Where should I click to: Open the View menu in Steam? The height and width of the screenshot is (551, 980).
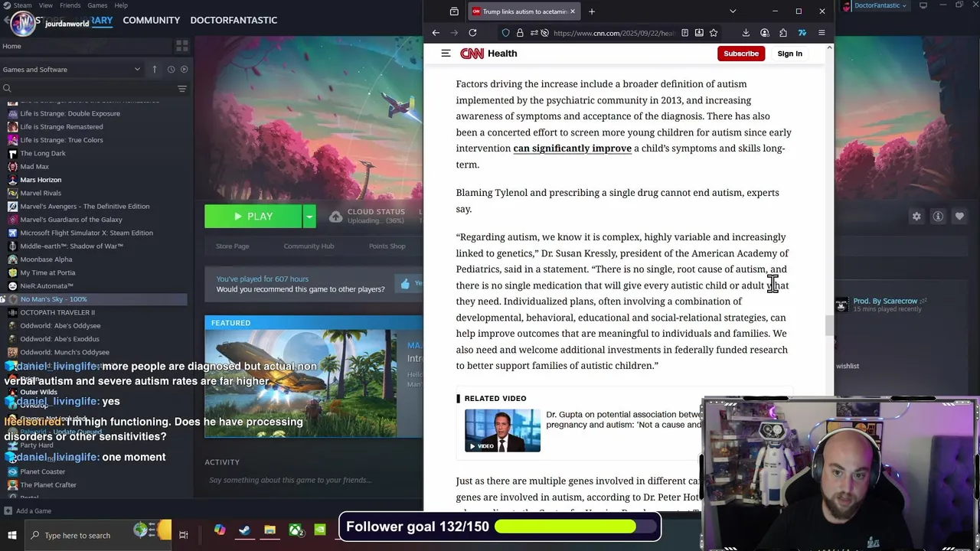pyautogui.click(x=46, y=5)
